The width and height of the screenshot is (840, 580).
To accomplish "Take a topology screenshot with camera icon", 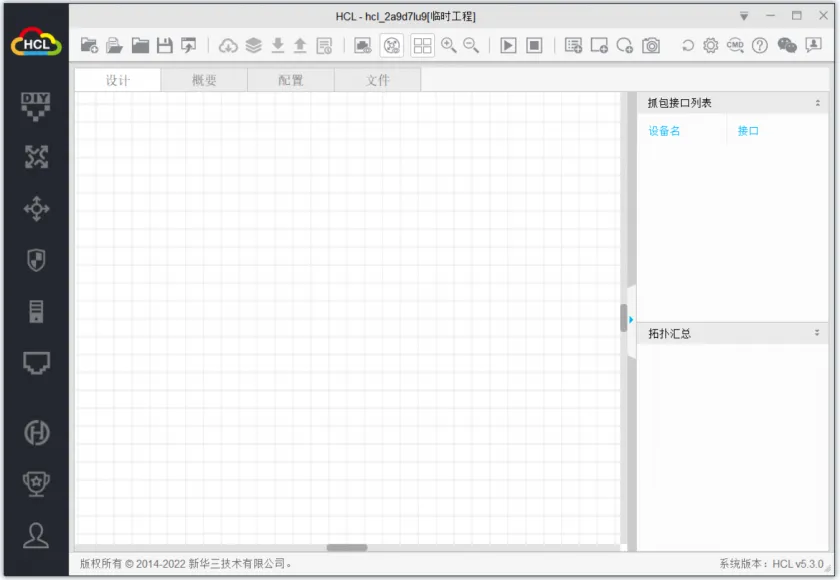I will tap(651, 46).
